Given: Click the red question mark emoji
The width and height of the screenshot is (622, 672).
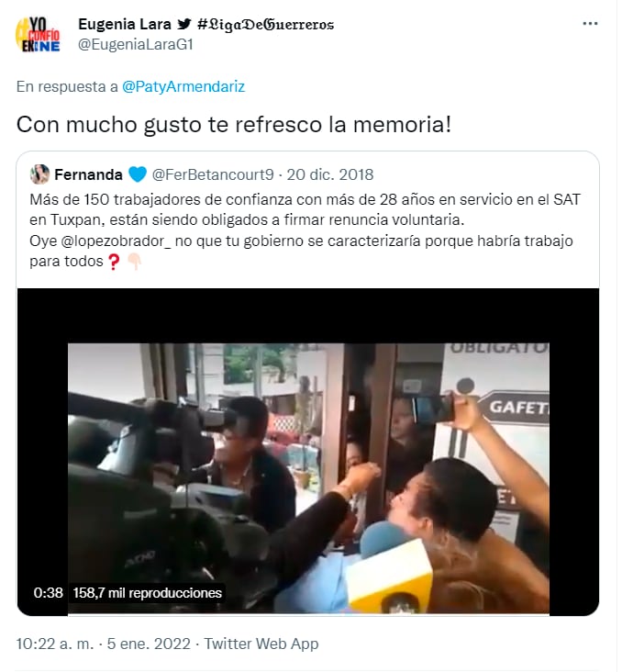Looking at the screenshot, I should 113,262.
